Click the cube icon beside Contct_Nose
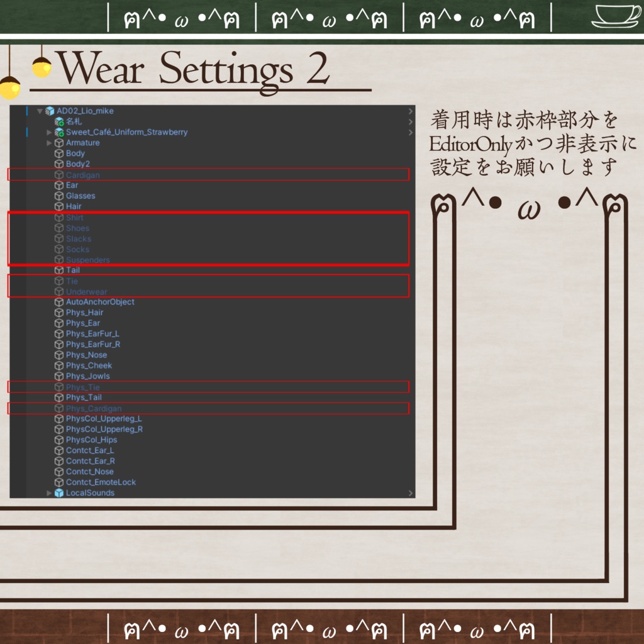Viewport: 644px width, 644px height. [x=59, y=472]
